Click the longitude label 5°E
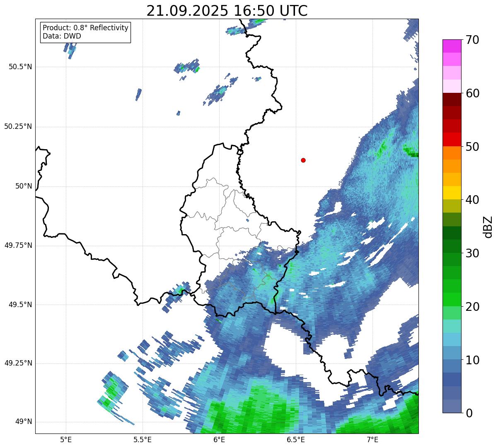This screenshot has height=448, width=498. tap(66, 439)
